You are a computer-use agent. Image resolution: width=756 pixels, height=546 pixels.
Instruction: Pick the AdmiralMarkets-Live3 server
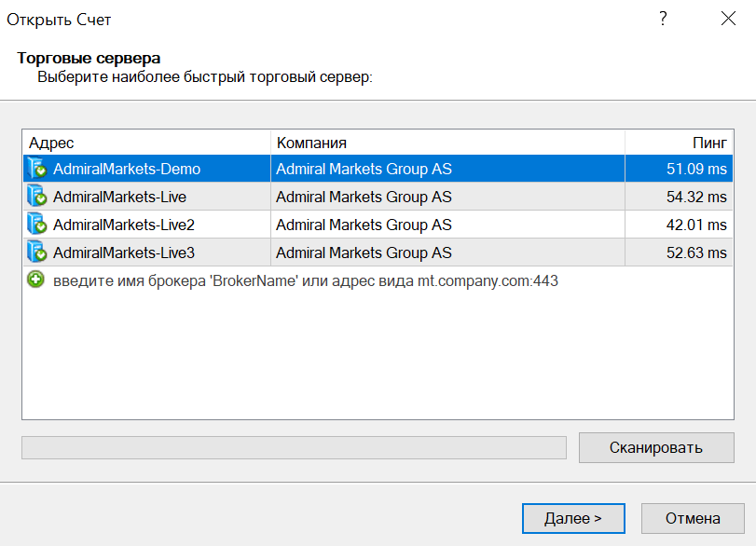(378, 253)
